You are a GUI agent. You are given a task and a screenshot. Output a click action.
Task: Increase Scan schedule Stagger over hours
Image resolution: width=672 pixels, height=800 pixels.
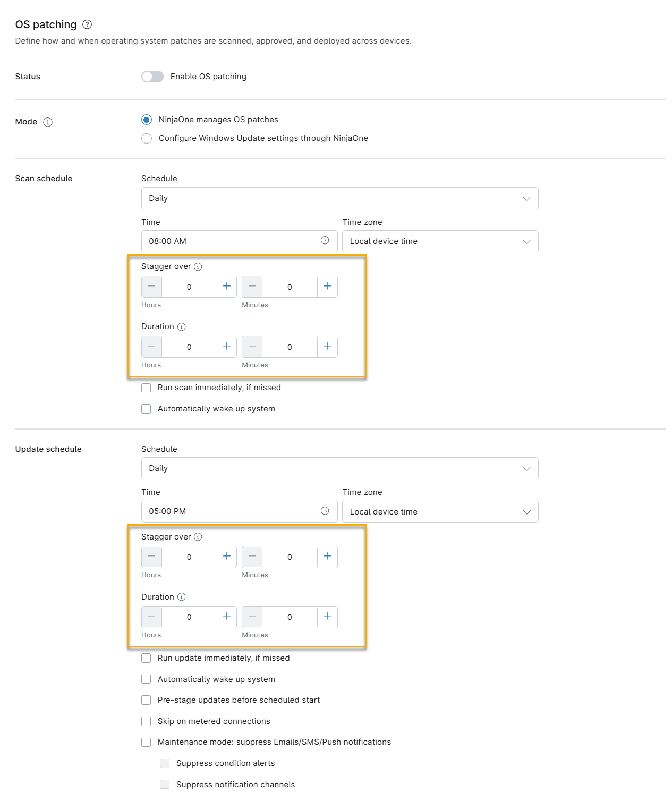tap(227, 287)
